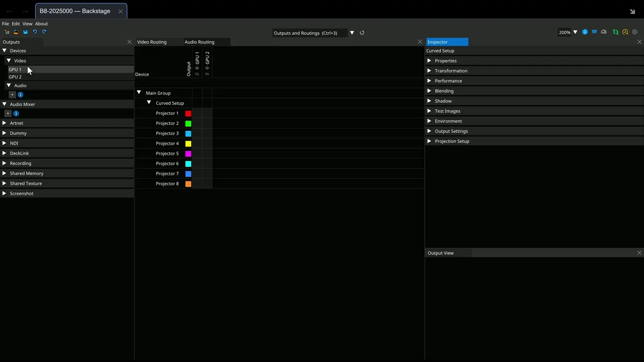The width and height of the screenshot is (644, 362).
Task: Click the green routing nodes icon
Action: tap(615, 32)
